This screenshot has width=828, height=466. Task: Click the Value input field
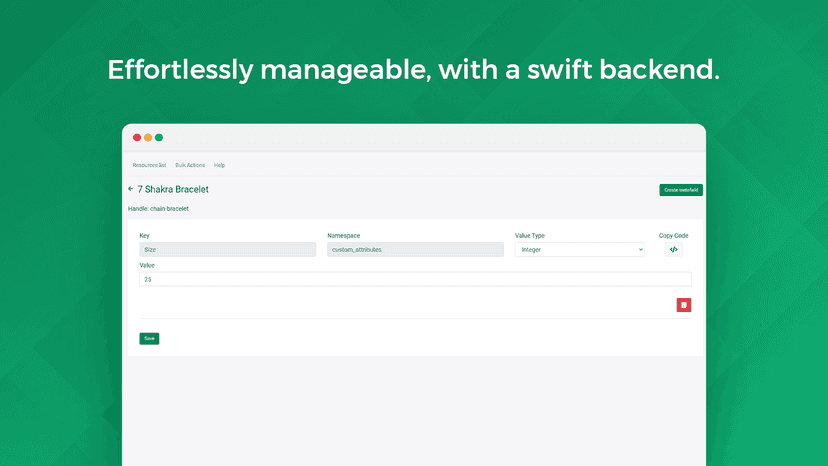415,279
